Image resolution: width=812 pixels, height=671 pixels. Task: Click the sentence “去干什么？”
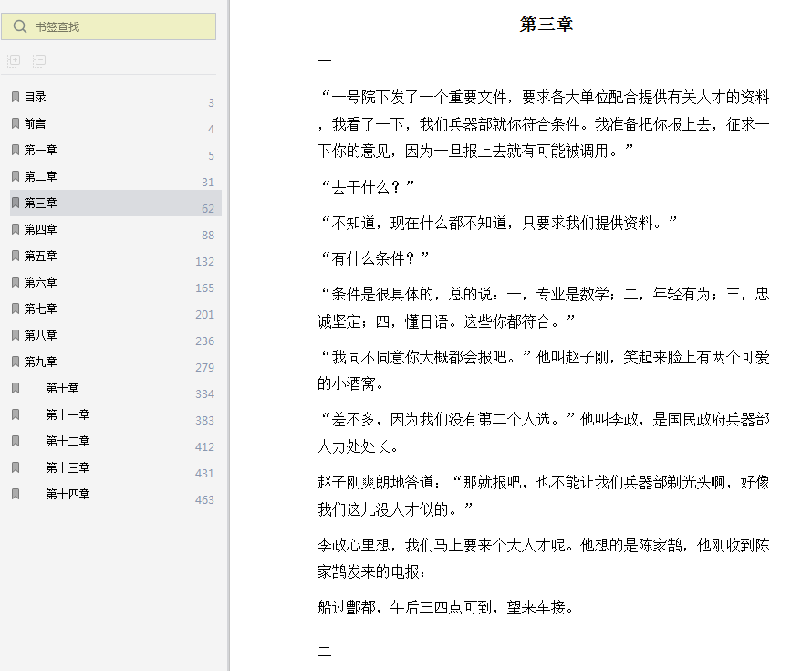369,187
